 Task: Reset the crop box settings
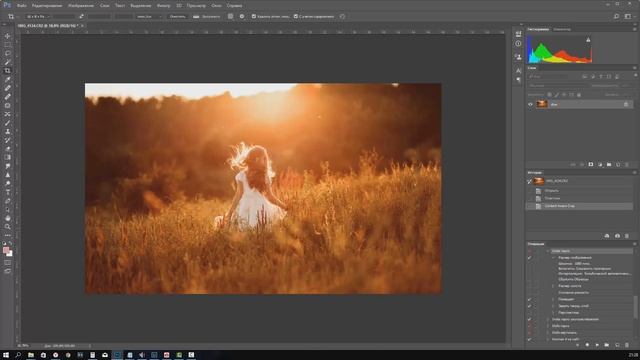coord(342,16)
